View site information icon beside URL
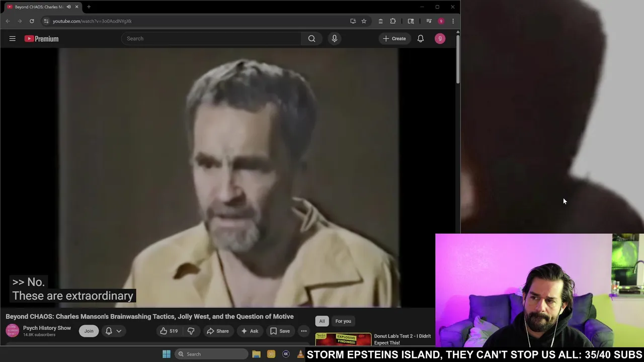The height and width of the screenshot is (362, 644). 46,21
